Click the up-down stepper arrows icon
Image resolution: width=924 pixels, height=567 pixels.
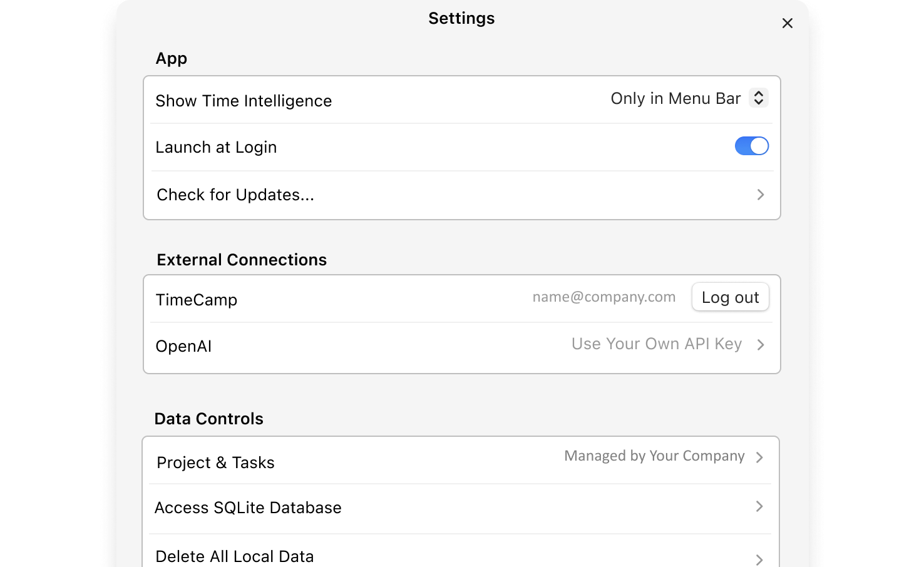pyautogui.click(x=758, y=98)
